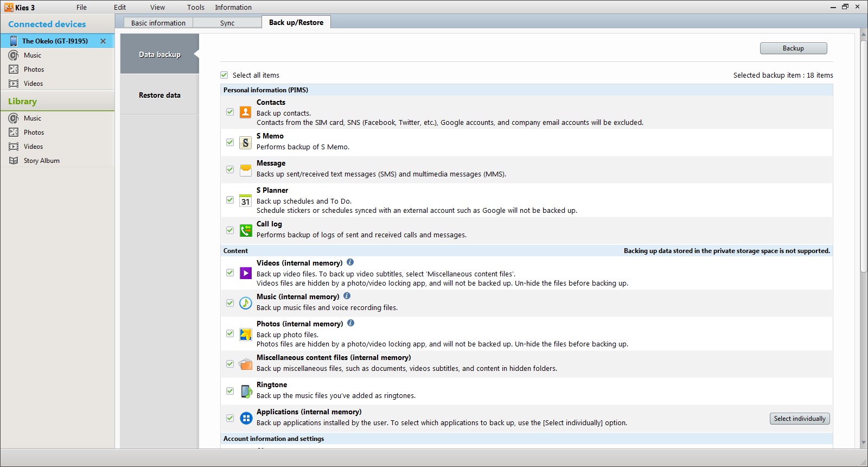Viewport: 868px width, 467px height.
Task: Click the 'Connected devices' sidebar heading
Action: (x=47, y=24)
